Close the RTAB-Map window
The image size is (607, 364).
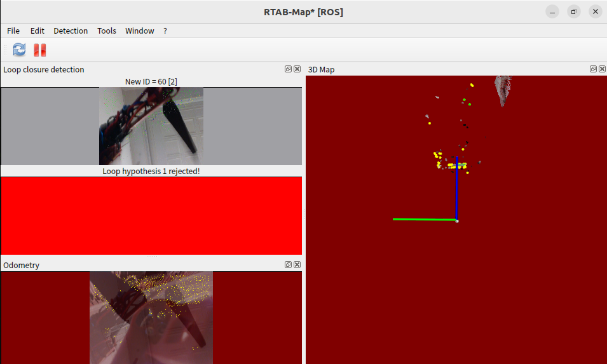click(x=596, y=12)
